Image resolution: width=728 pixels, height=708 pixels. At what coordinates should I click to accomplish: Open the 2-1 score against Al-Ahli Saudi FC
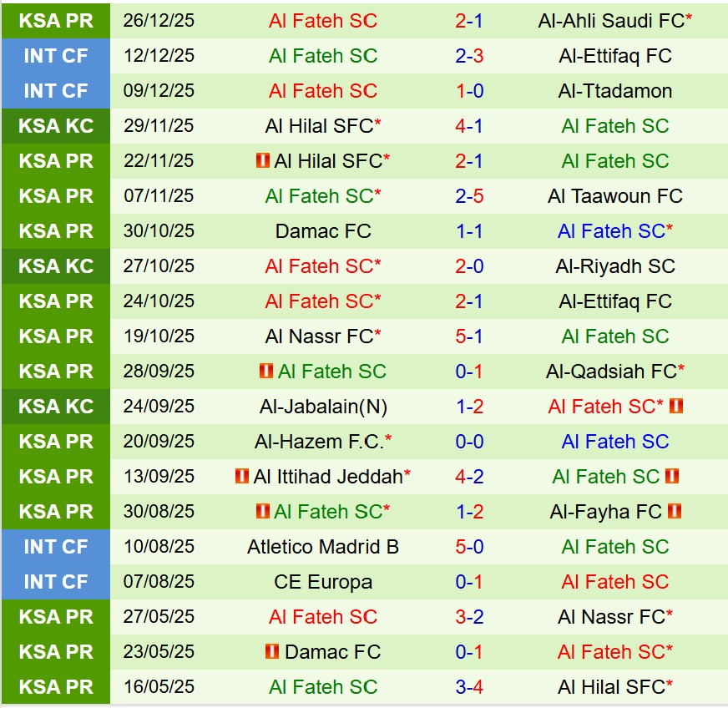[x=469, y=21]
